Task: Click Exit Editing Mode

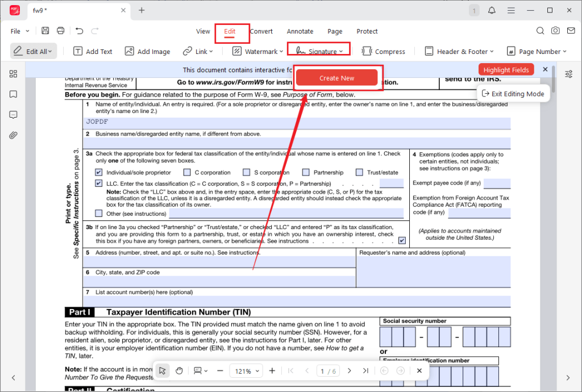Action: coord(513,94)
